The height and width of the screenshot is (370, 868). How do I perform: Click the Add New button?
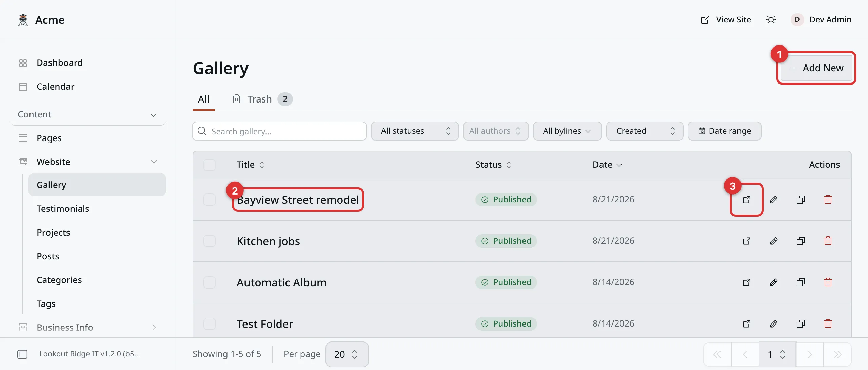[816, 68]
